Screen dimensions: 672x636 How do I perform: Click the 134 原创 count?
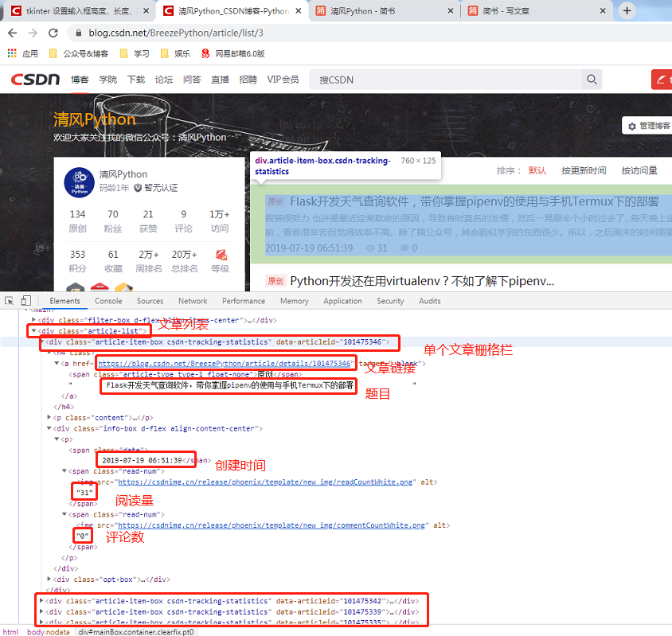[x=77, y=221]
